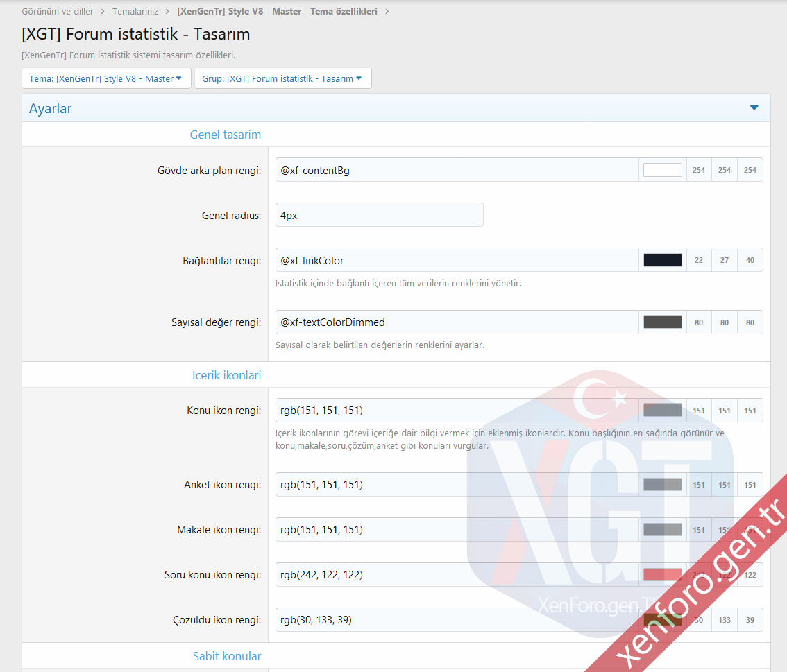The image size is (787, 672).
Task: Open the Konu ikon rengi color swatch
Action: pos(663,411)
